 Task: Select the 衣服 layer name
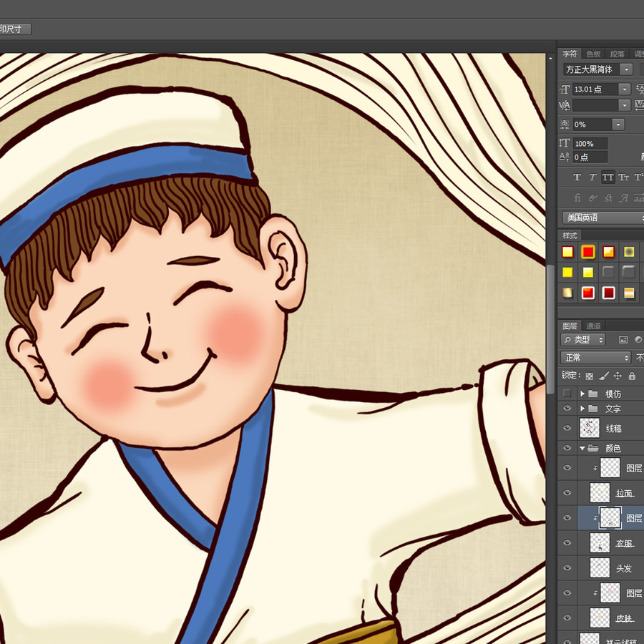coord(625,543)
